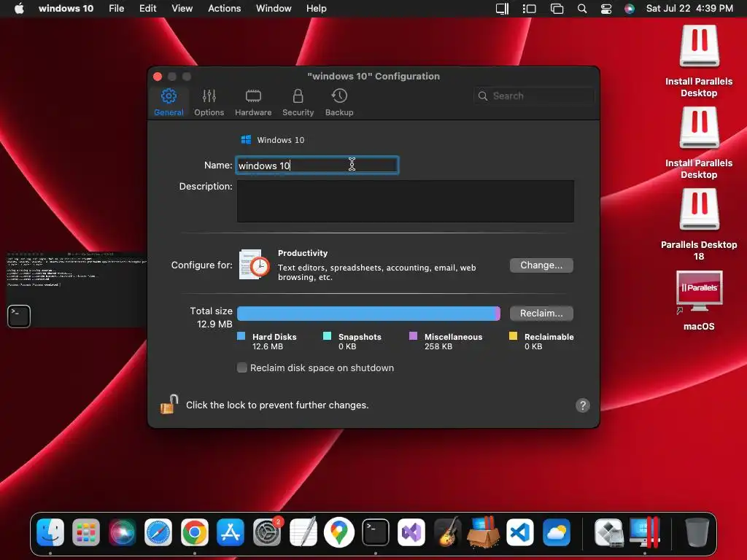
Task: Open the Trash in the Dock
Action: coord(697,532)
